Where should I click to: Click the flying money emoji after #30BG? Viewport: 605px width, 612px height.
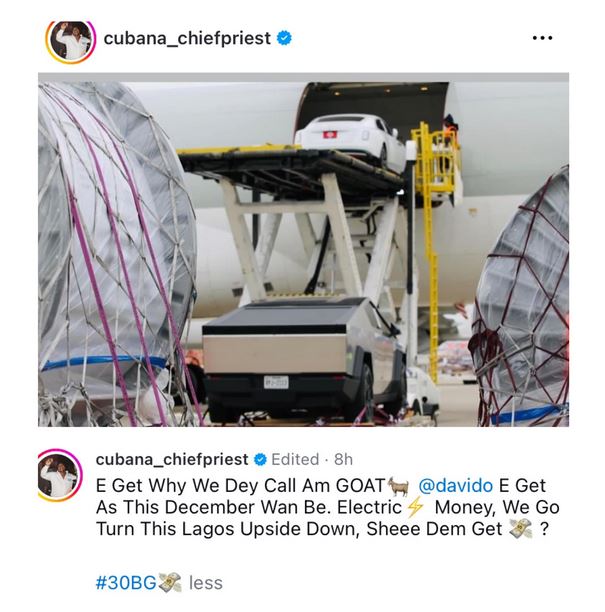pyautogui.click(x=170, y=583)
